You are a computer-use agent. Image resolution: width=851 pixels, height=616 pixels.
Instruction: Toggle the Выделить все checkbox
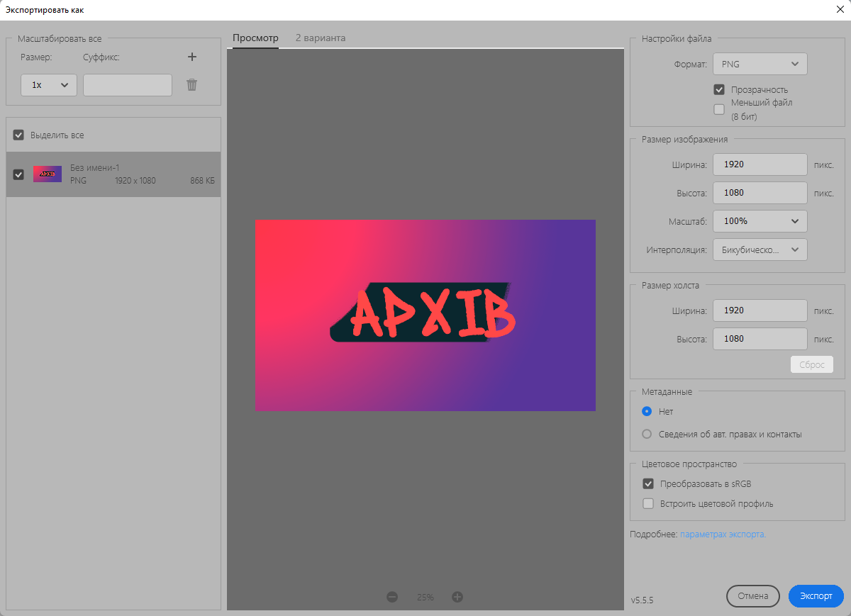point(18,135)
